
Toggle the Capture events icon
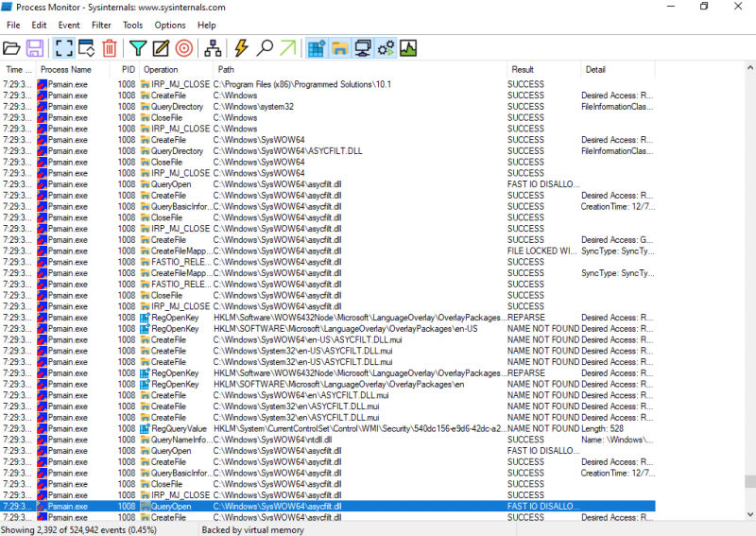[63, 48]
